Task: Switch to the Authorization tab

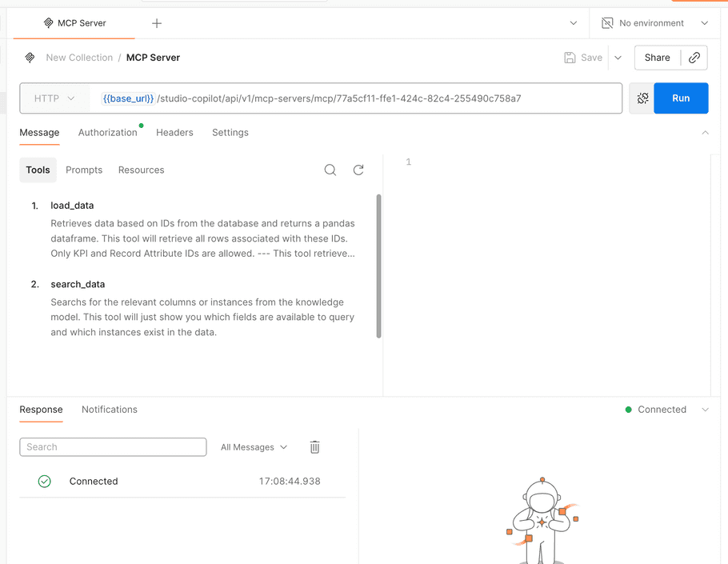Action: [107, 133]
